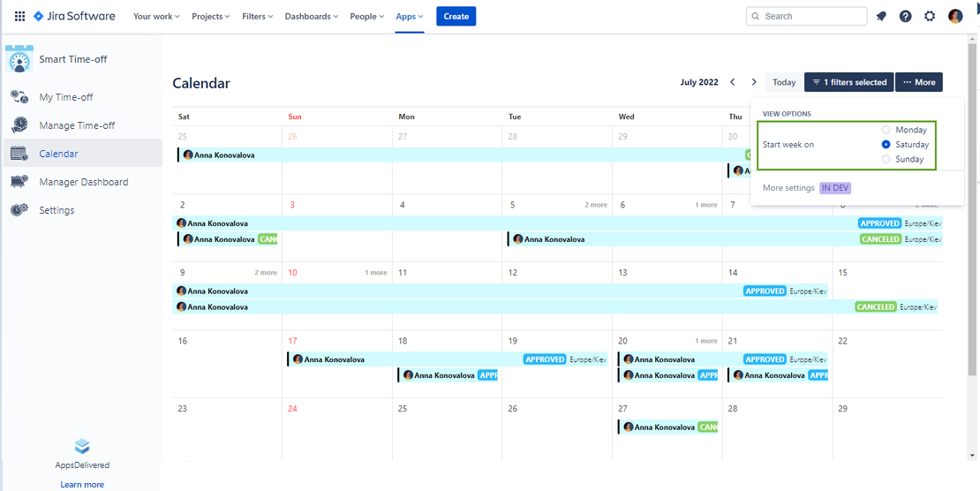980x491 pixels.
Task: Click the notifications bell icon
Action: (881, 16)
